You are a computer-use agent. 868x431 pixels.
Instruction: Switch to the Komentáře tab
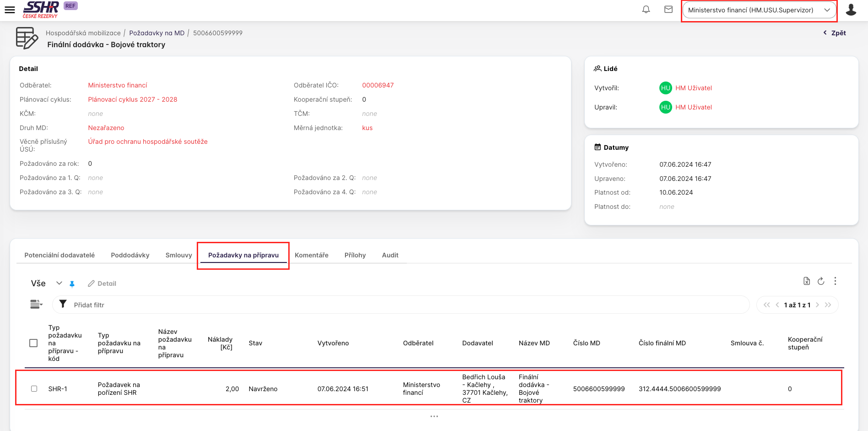coord(311,255)
